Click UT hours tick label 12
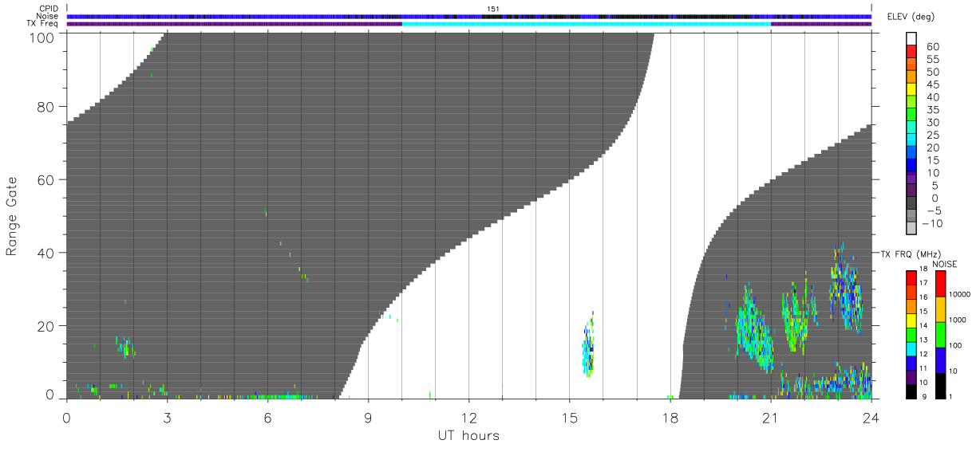980x452 pixels. point(468,416)
